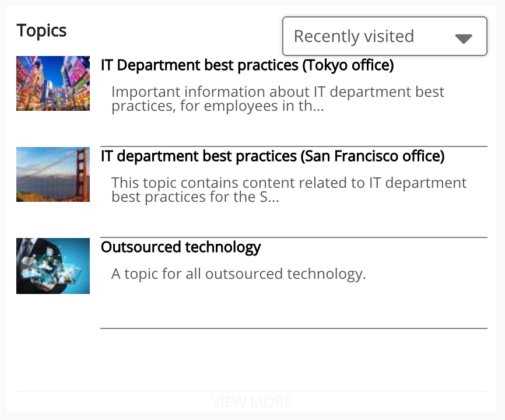Viewport: 505px width, 420px height.
Task: Click the divider line below Outsourced technology
Action: (293, 328)
